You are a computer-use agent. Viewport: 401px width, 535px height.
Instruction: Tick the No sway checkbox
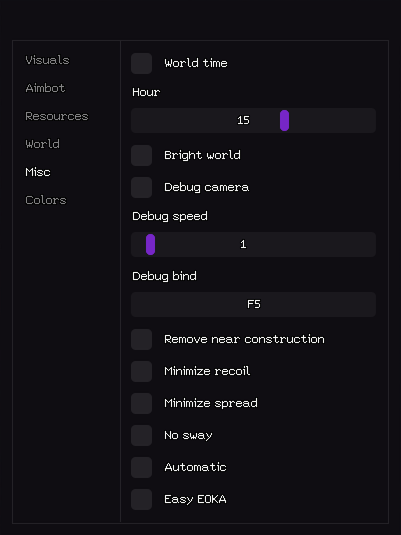tap(141, 435)
